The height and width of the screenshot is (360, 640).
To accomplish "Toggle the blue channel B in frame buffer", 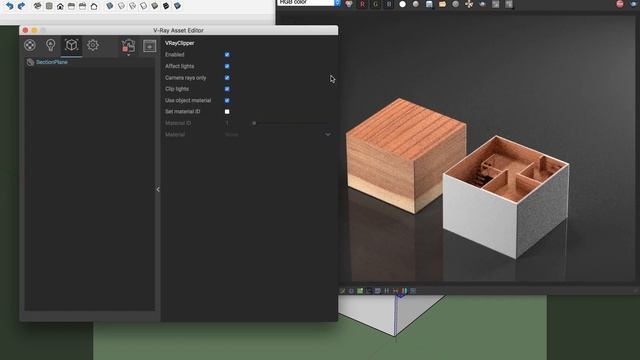I will point(389,4).
